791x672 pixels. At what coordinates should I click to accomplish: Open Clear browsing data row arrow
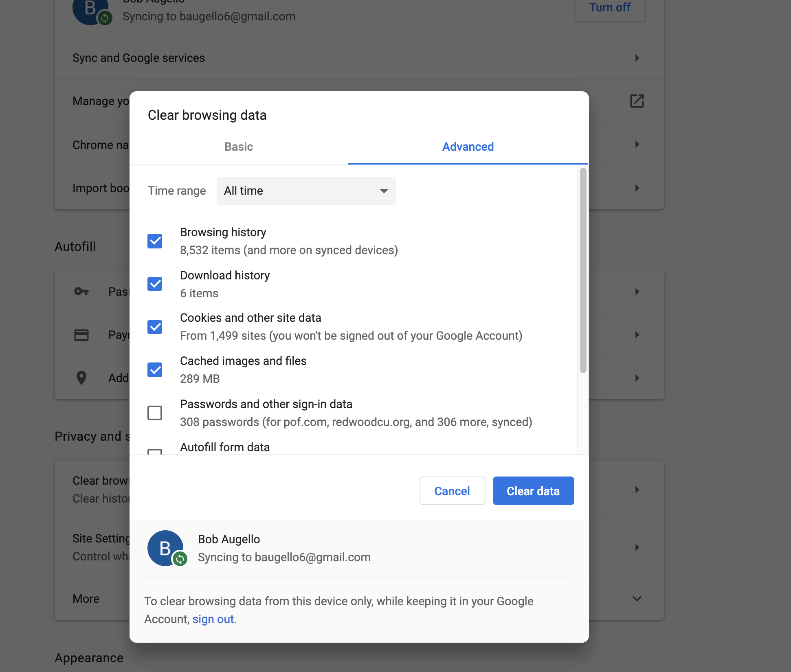click(x=637, y=490)
